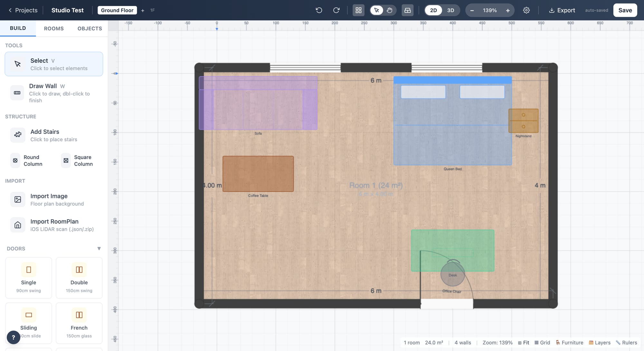This screenshot has width=644, height=351.
Task: Pick the Double 150cm swing door
Action: (79, 278)
